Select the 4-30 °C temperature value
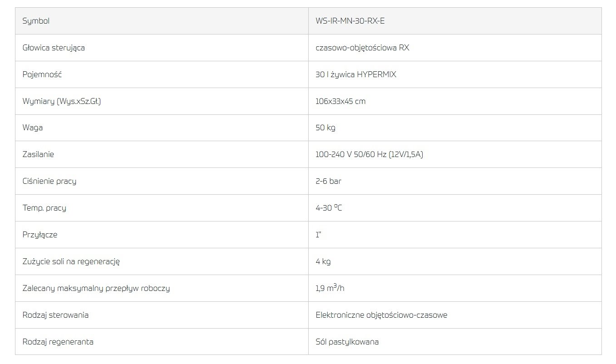Viewport: 616px width, 364px height. pyautogui.click(x=329, y=208)
